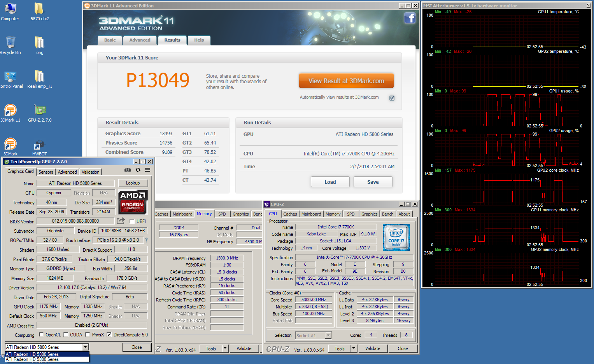Image resolution: width=594 pixels, height=364 pixels.
Task: Select second ATI Radeon HD 5800 Series entry
Action: (x=47, y=359)
